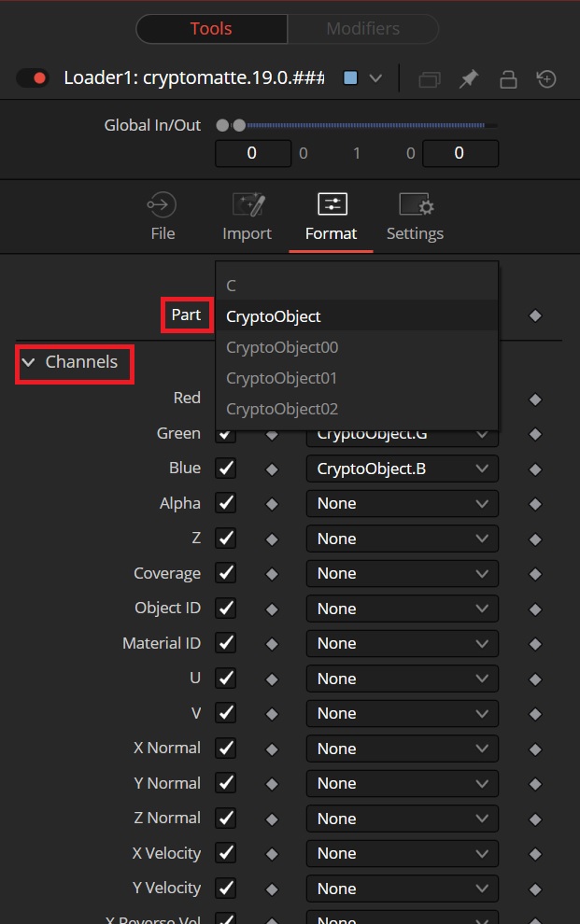Click the versions icon next to pin
Image resolution: width=580 pixels, height=924 pixels.
pyautogui.click(x=430, y=79)
